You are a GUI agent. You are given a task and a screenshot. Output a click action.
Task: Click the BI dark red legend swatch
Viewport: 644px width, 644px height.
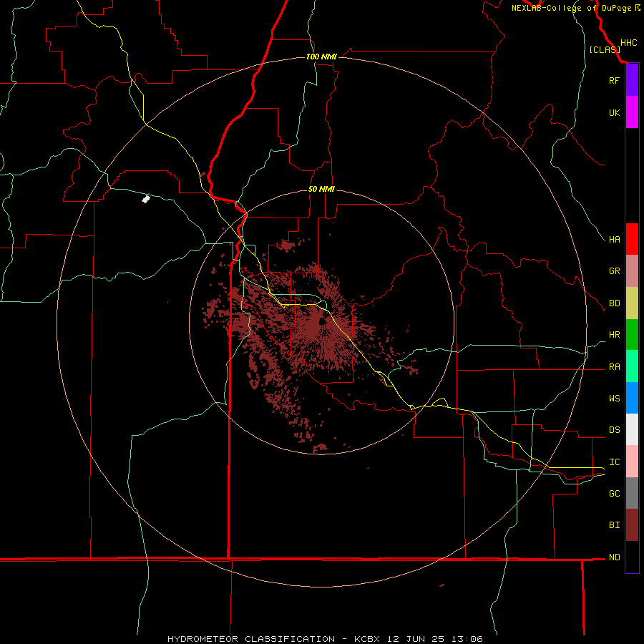pyautogui.click(x=632, y=525)
